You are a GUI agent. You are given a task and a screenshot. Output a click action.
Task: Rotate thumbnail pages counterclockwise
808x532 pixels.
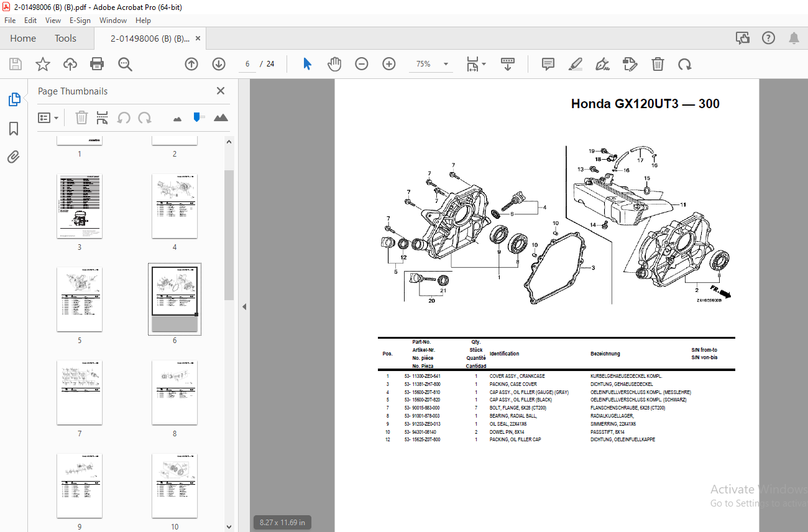[124, 117]
